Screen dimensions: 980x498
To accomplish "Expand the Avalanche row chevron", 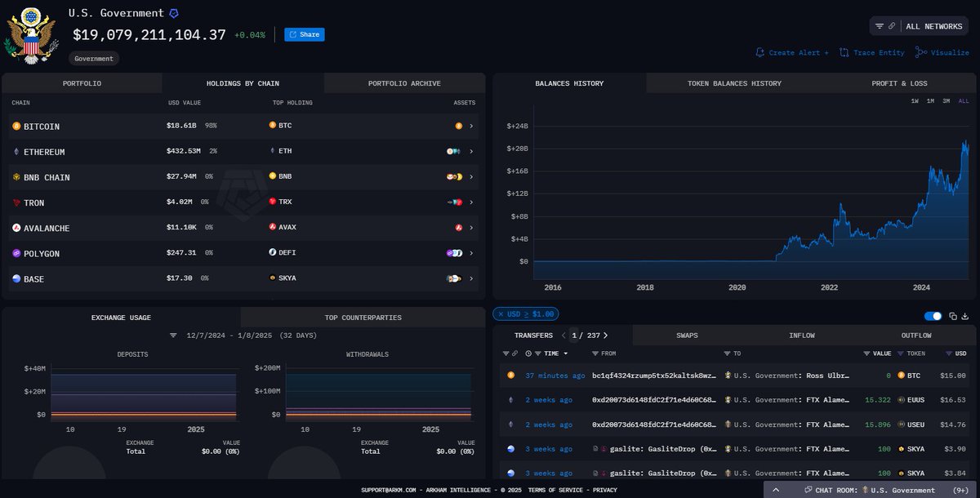I will coord(471,228).
